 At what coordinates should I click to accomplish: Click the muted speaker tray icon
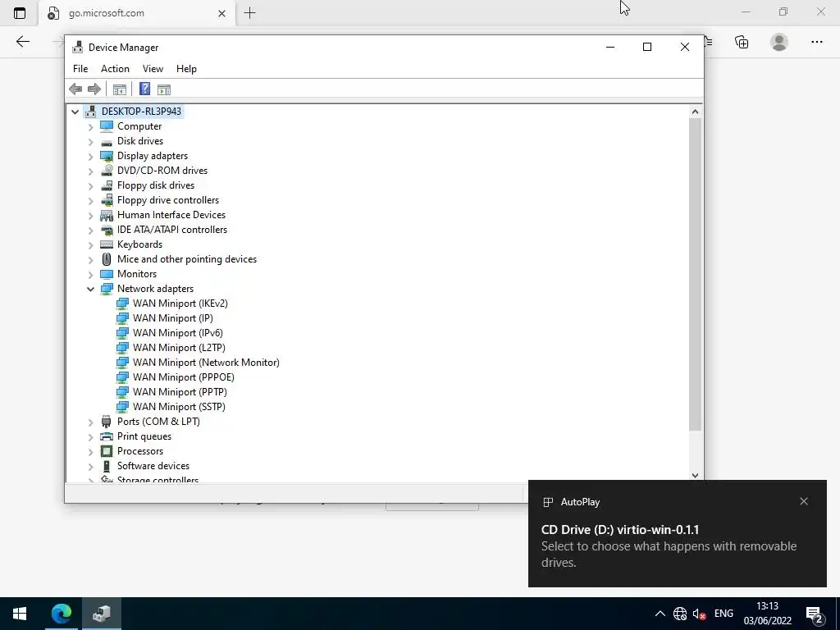pyautogui.click(x=699, y=614)
